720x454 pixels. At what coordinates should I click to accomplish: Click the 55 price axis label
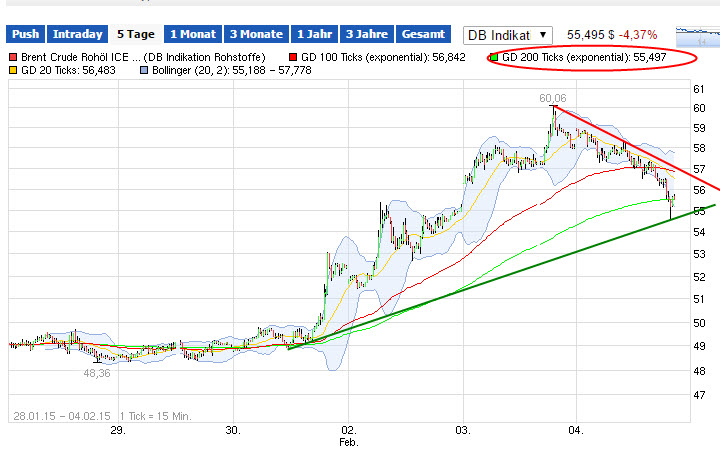(699, 211)
